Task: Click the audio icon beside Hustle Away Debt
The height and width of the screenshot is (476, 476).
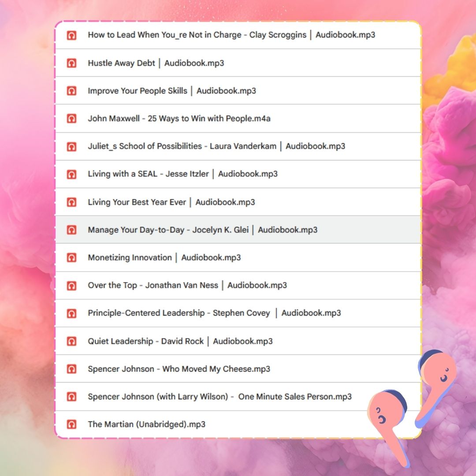Action: [x=71, y=63]
